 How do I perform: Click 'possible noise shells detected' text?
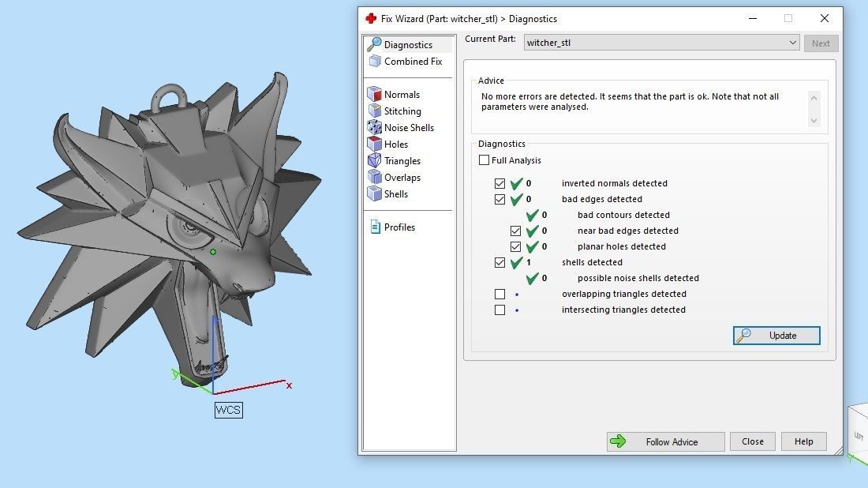pyautogui.click(x=638, y=278)
